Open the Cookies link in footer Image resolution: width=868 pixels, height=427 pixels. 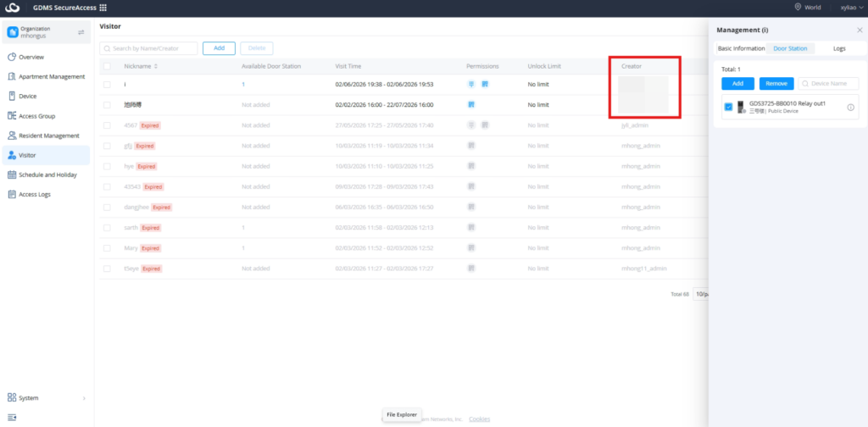(480, 419)
